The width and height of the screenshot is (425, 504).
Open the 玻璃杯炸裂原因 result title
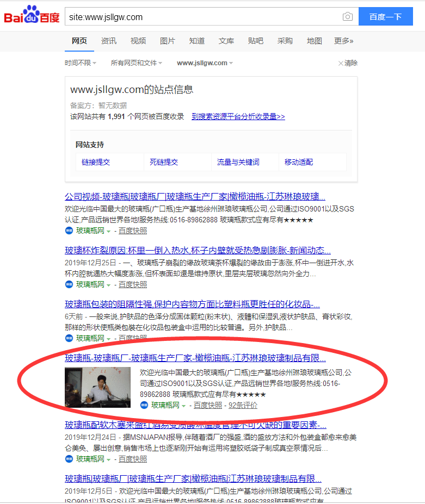pyautogui.click(x=198, y=250)
